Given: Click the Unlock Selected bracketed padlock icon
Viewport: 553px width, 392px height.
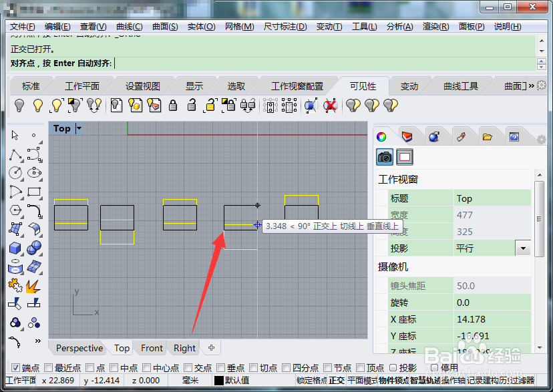Looking at the screenshot, I should (x=210, y=105).
